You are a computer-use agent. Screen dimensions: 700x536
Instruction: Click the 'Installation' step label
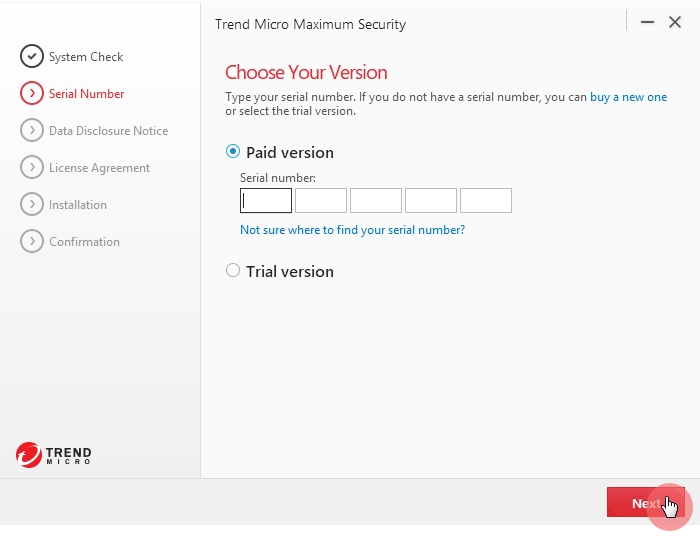[x=78, y=205]
